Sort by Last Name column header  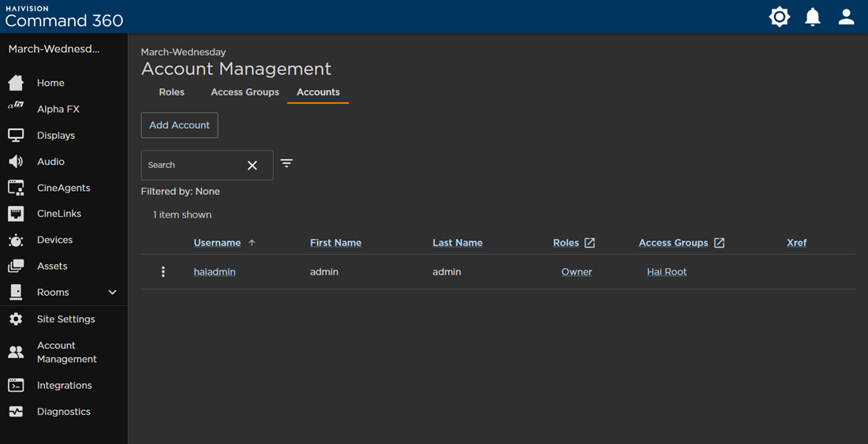pyautogui.click(x=457, y=243)
